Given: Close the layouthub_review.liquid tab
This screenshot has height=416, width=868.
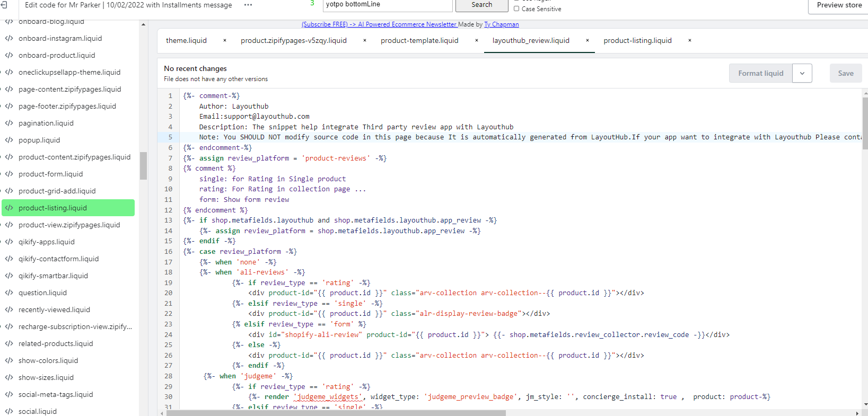Looking at the screenshot, I should 588,40.
